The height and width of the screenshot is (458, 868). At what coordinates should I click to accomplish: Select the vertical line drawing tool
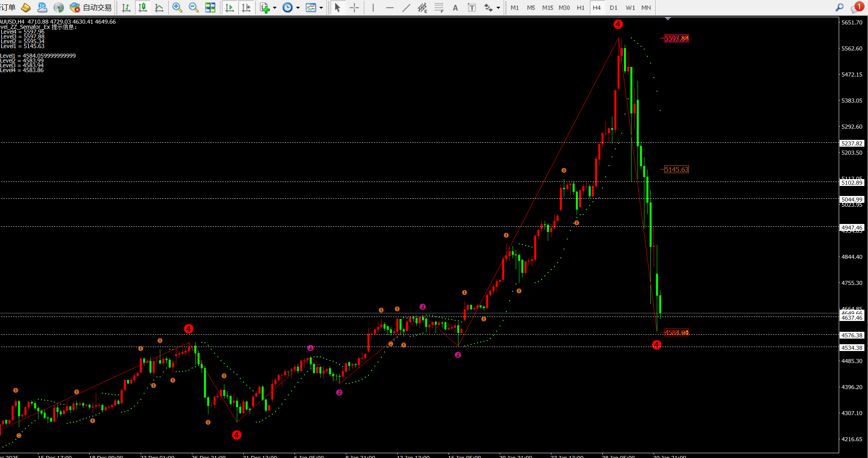[x=373, y=8]
